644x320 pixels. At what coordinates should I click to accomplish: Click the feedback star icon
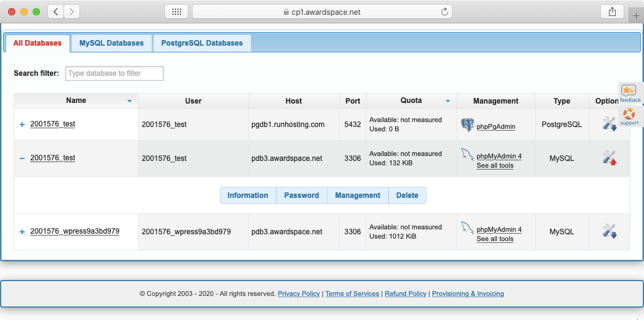pos(629,91)
